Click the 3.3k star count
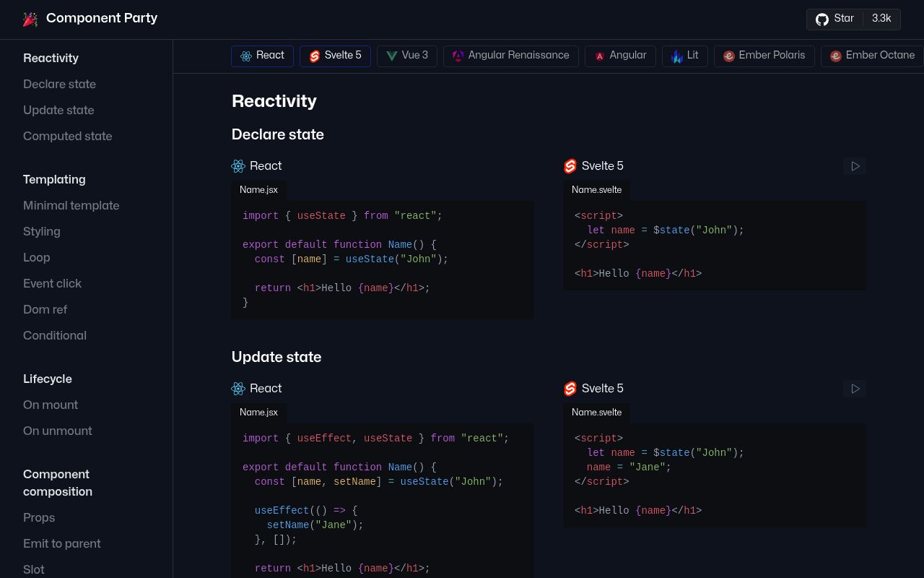 tap(881, 20)
